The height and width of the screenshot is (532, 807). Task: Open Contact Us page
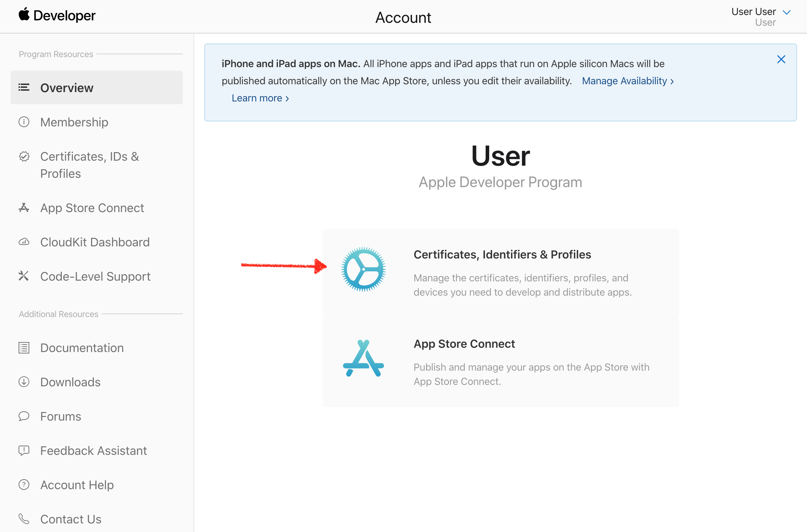coord(71,519)
